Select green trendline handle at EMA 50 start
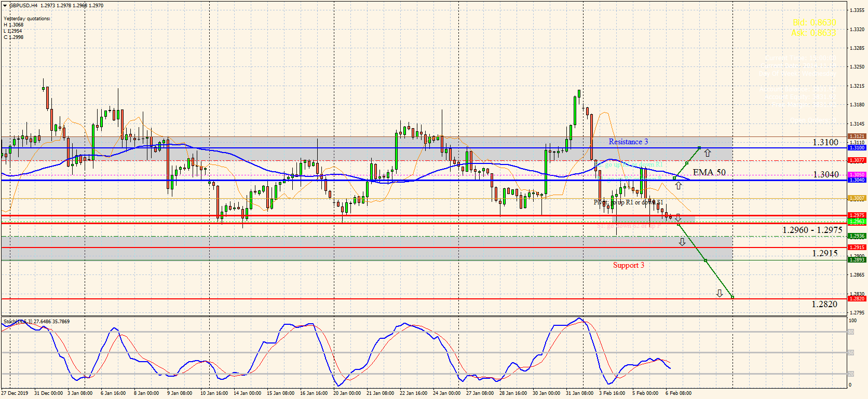 (674, 178)
